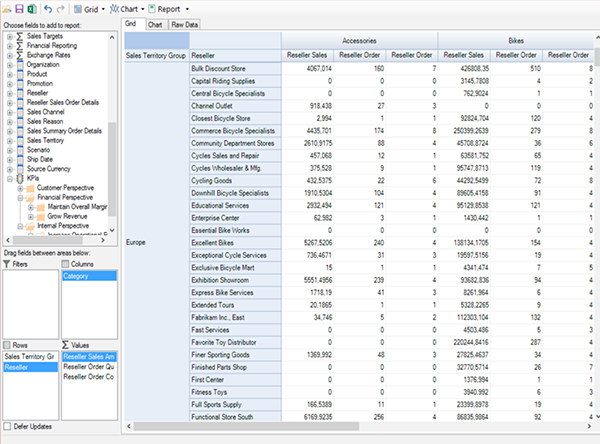Viewport: 600px width, 444px height.
Task: Expand the Exchange Rates node
Action: 10,56
